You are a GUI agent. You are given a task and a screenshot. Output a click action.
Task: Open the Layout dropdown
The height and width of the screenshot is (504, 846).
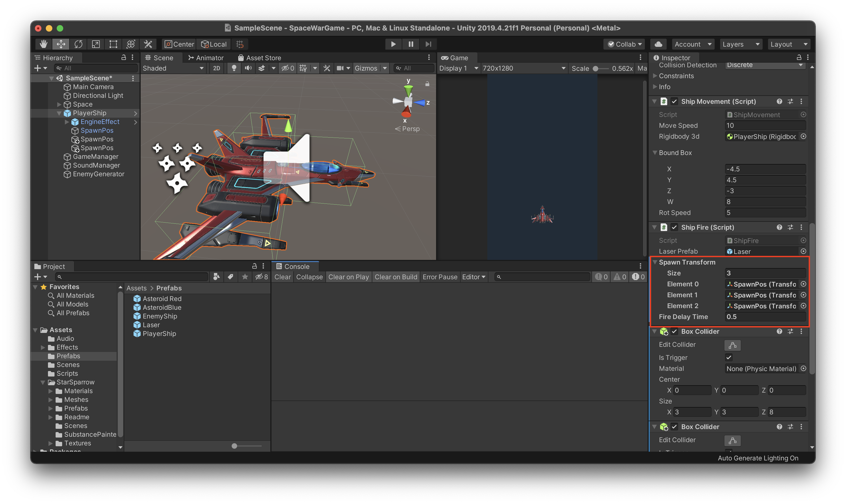[788, 44]
